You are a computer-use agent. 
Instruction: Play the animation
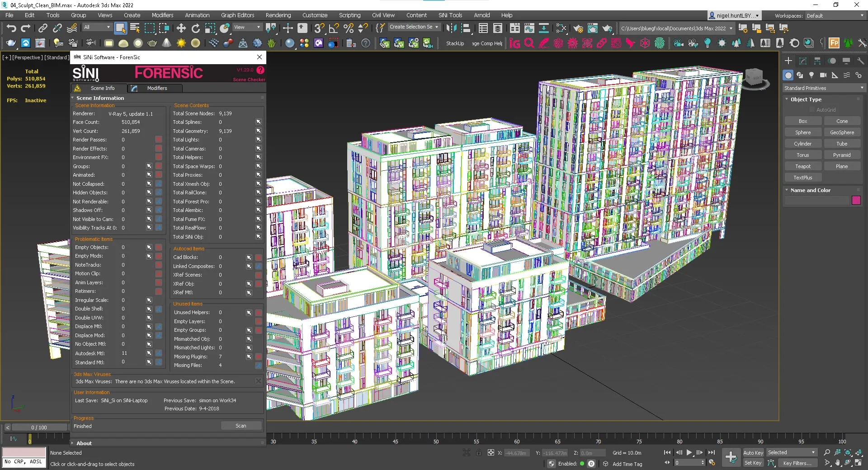[x=689, y=452]
